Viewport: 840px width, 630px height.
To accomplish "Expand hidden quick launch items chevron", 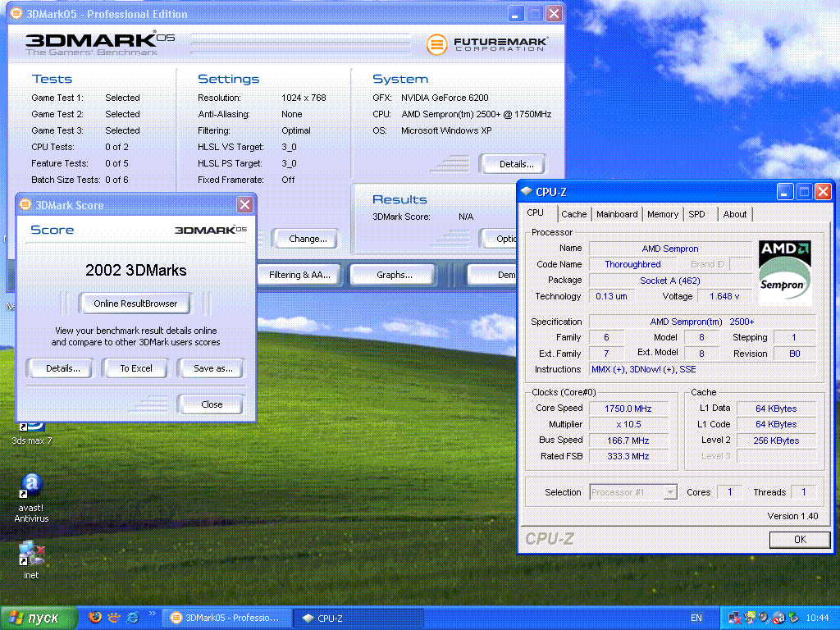I will click(x=152, y=614).
